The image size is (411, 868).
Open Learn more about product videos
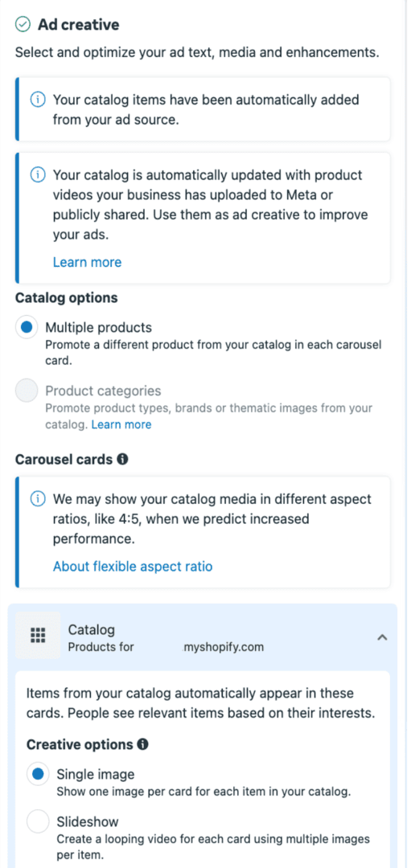[87, 262]
